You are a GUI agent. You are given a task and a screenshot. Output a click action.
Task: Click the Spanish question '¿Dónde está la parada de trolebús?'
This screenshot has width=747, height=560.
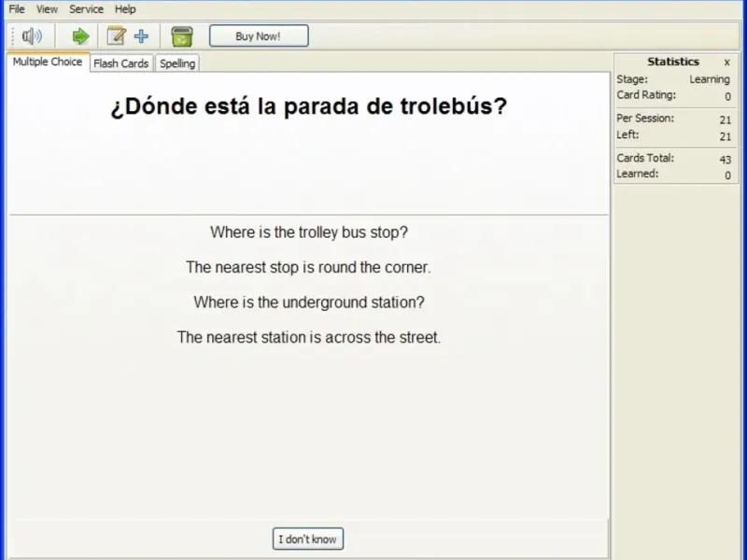pyautogui.click(x=309, y=106)
